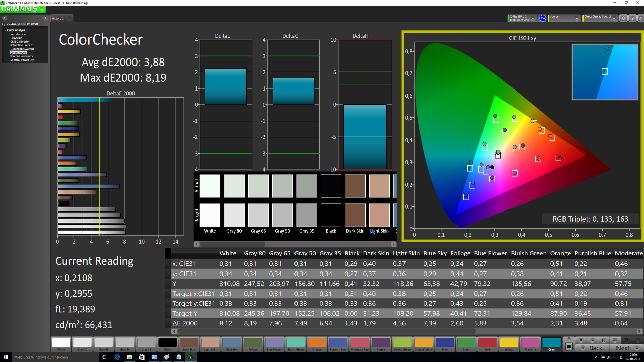The width and height of the screenshot is (644, 362).
Task: Click the continuous read infinity icon
Action: pyautogui.click(x=615, y=340)
